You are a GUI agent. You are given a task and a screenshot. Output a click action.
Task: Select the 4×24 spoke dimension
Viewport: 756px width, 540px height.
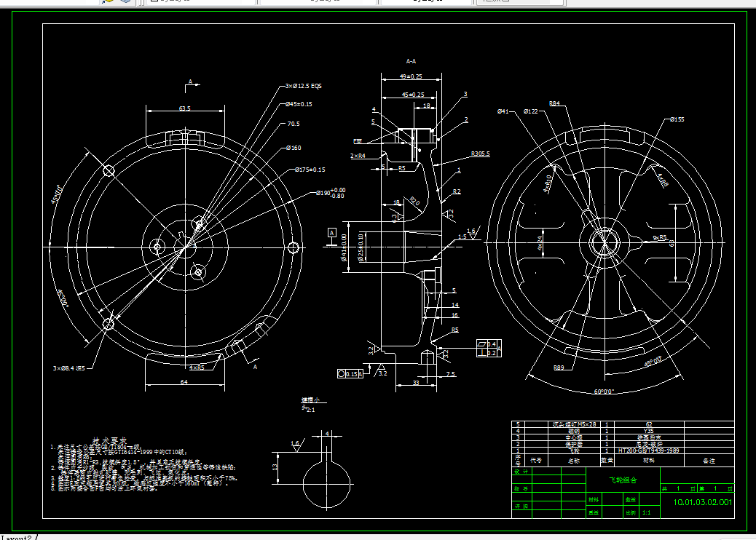pyautogui.click(x=540, y=243)
